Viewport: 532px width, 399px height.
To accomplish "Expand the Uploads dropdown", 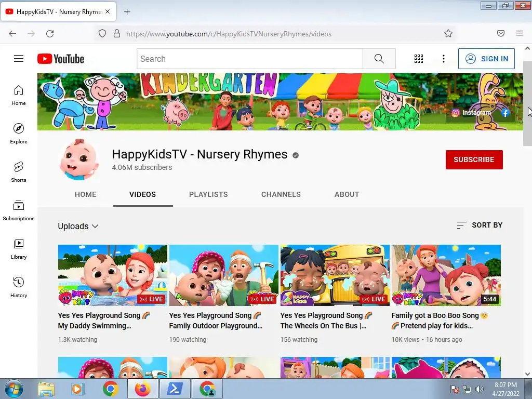I will coord(78,226).
